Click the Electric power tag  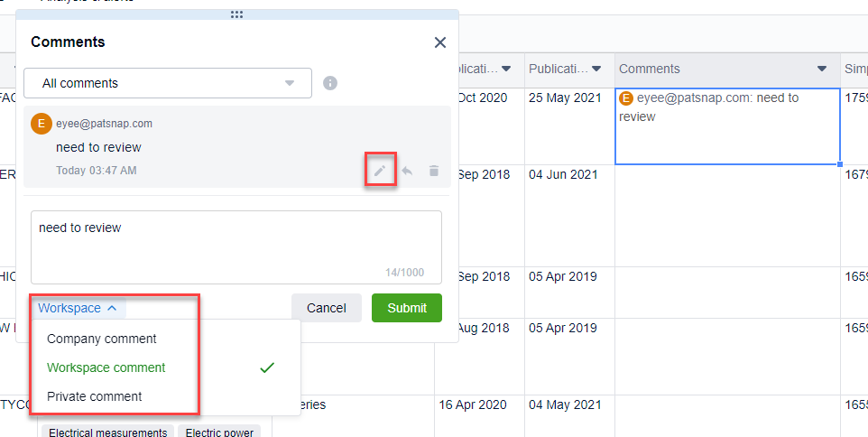coord(219,432)
